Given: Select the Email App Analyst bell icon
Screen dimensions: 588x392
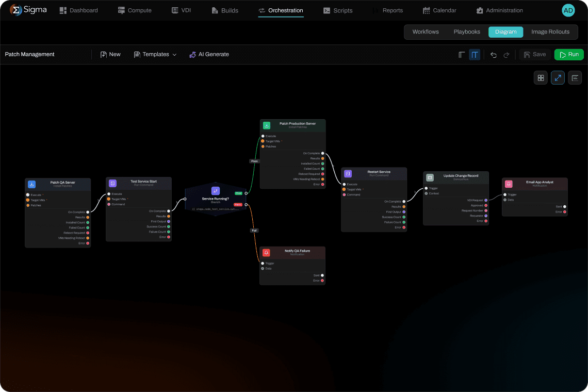Looking at the screenshot, I should coord(509,184).
